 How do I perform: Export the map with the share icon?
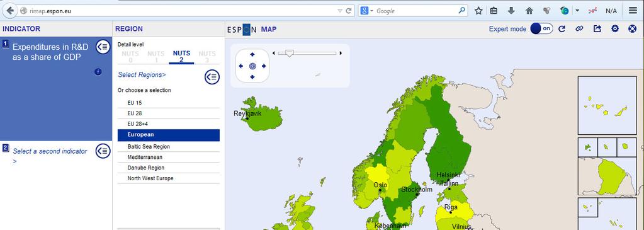coord(597,29)
